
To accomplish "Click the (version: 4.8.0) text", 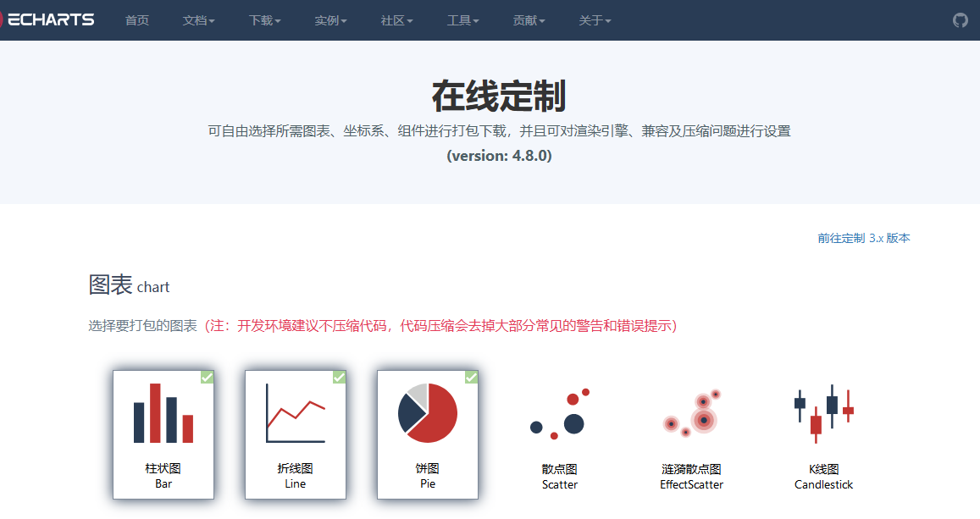I will (x=499, y=156).
